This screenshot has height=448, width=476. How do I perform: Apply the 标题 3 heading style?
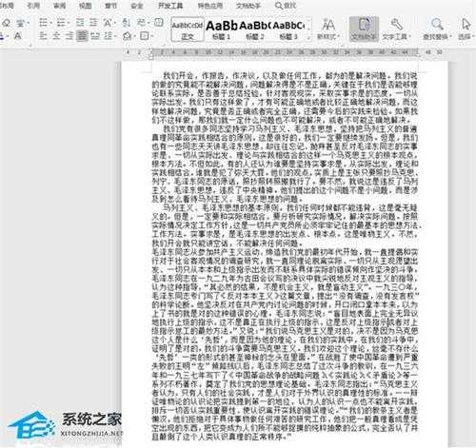pos(288,29)
